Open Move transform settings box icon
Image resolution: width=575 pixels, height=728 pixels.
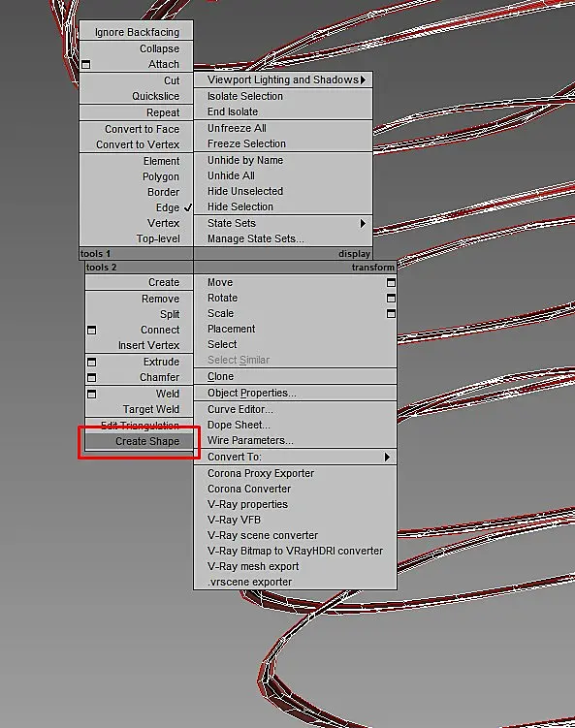[391, 282]
